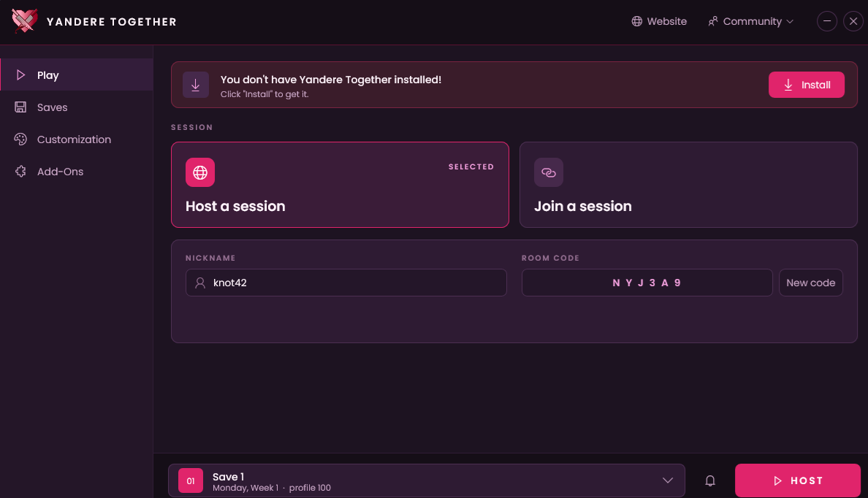Click the SELECTED label on Host card
Viewport: 868px width, 498px height.
(471, 166)
